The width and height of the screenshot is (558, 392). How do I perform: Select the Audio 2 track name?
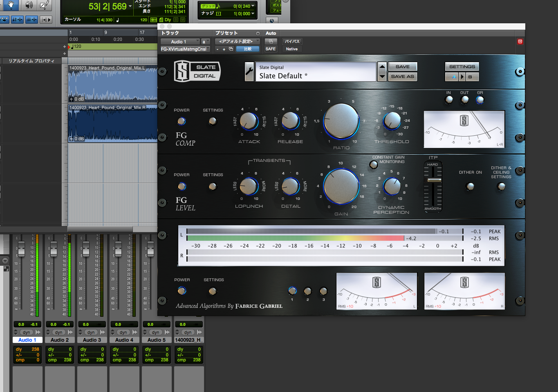point(60,340)
